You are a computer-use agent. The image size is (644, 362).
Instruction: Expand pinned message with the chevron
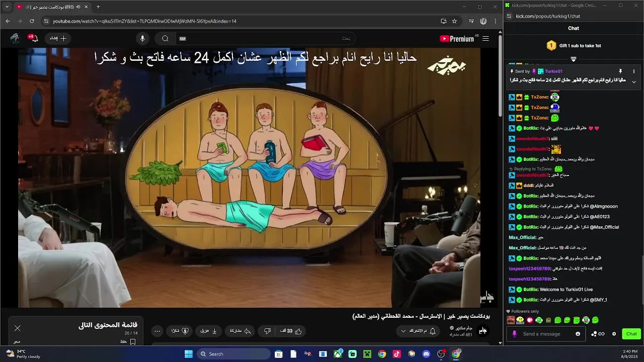(x=633, y=81)
